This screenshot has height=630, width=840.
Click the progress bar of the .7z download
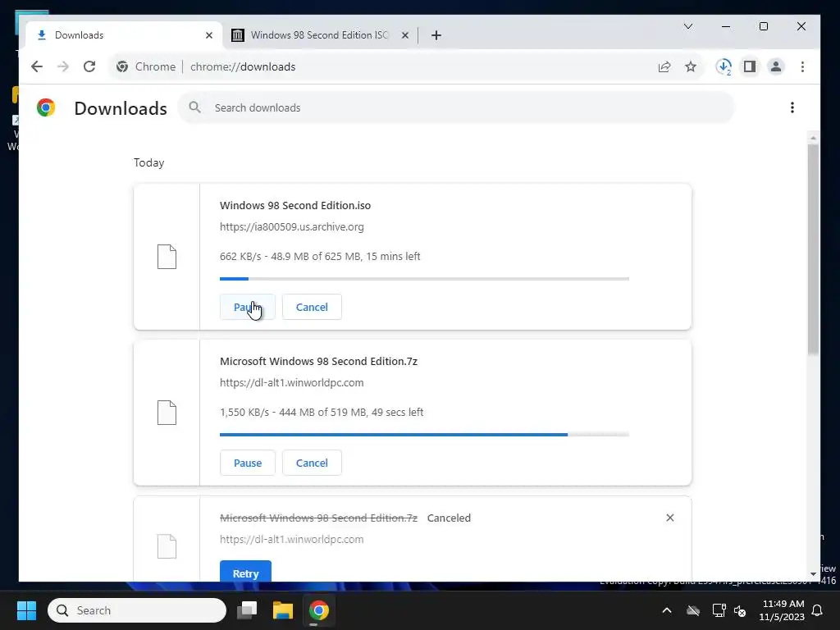click(424, 435)
